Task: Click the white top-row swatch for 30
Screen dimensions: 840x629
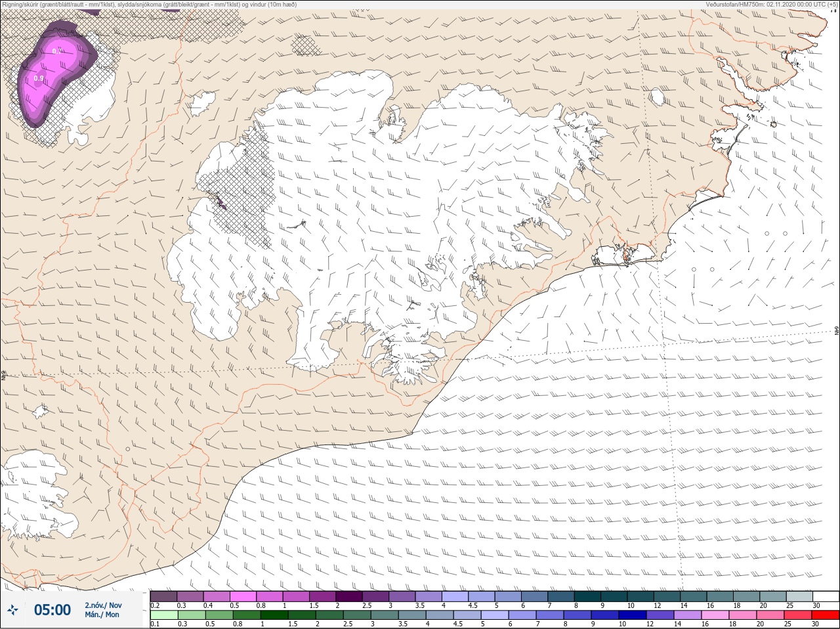Action: 826,596
